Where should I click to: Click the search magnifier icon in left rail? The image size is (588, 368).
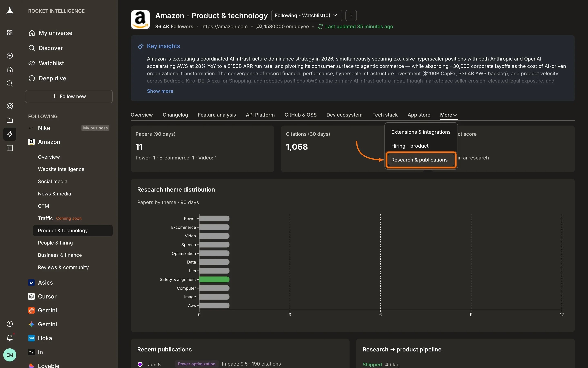(10, 83)
